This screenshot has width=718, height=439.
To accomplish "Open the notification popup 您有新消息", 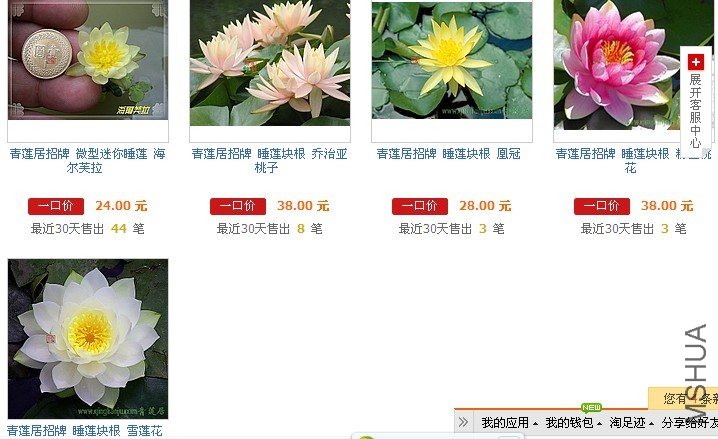I will pos(683,398).
